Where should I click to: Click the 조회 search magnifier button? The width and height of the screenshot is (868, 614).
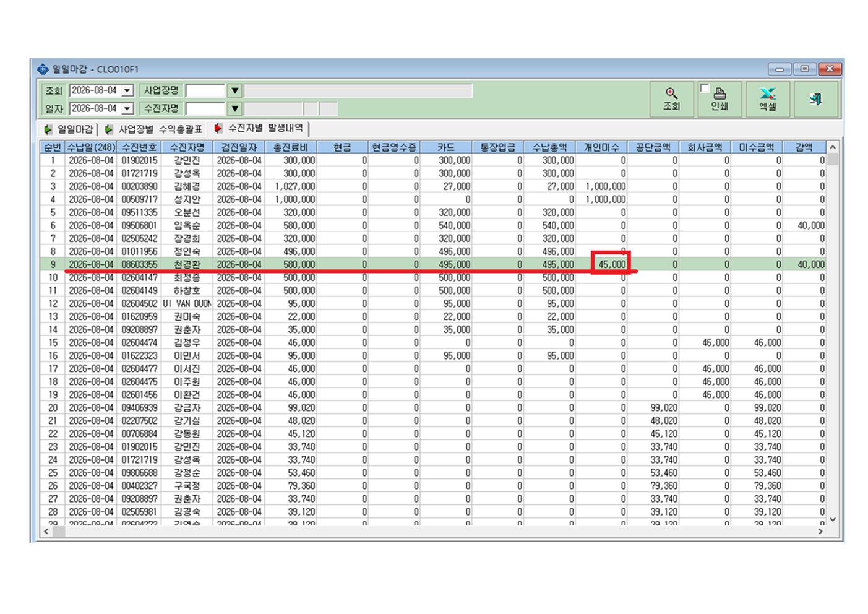click(671, 99)
